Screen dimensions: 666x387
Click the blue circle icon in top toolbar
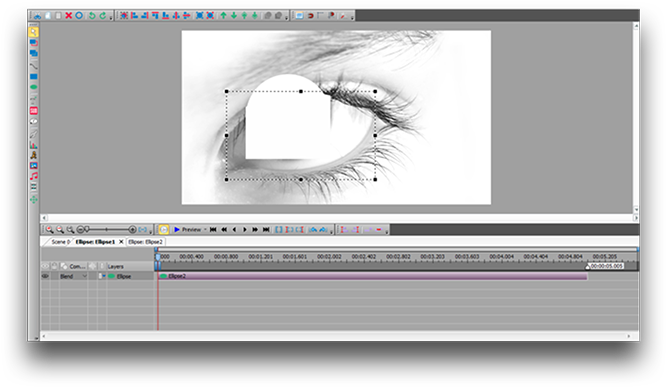pyautogui.click(x=79, y=16)
